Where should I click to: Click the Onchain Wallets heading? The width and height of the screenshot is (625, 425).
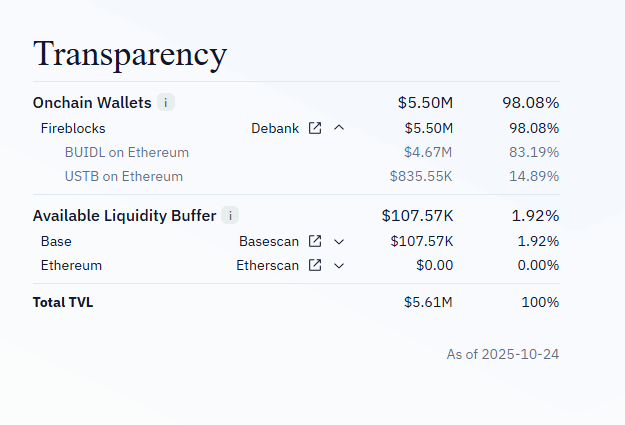click(92, 102)
